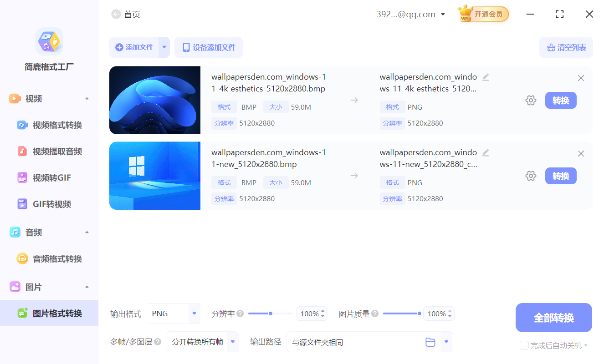Open settings gear for the first wallpaper file
The height and width of the screenshot is (364, 604).
(531, 100)
